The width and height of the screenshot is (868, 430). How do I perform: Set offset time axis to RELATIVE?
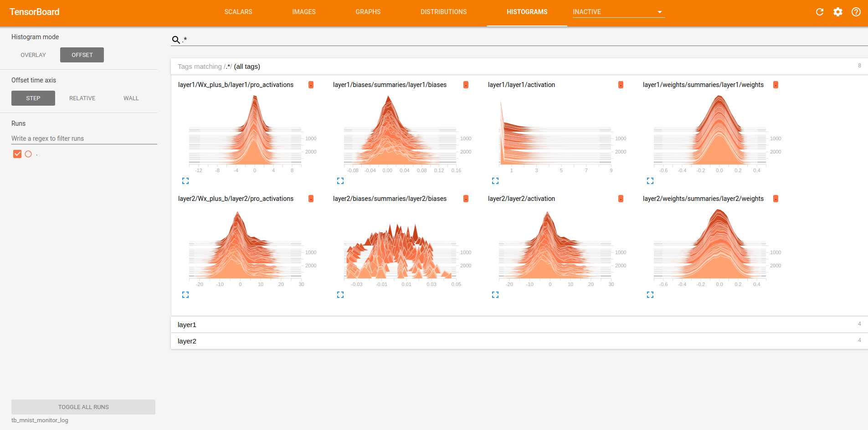point(82,98)
